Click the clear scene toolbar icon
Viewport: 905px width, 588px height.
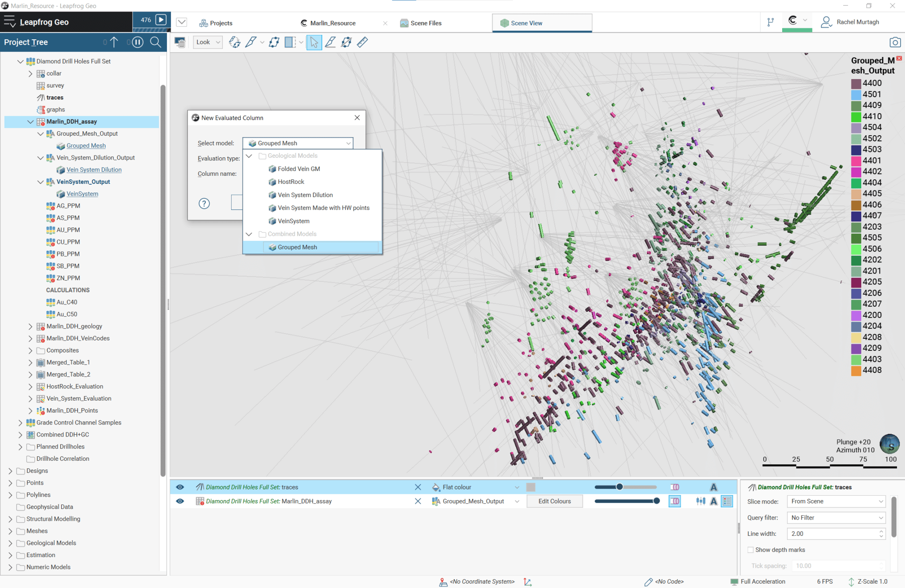click(180, 42)
